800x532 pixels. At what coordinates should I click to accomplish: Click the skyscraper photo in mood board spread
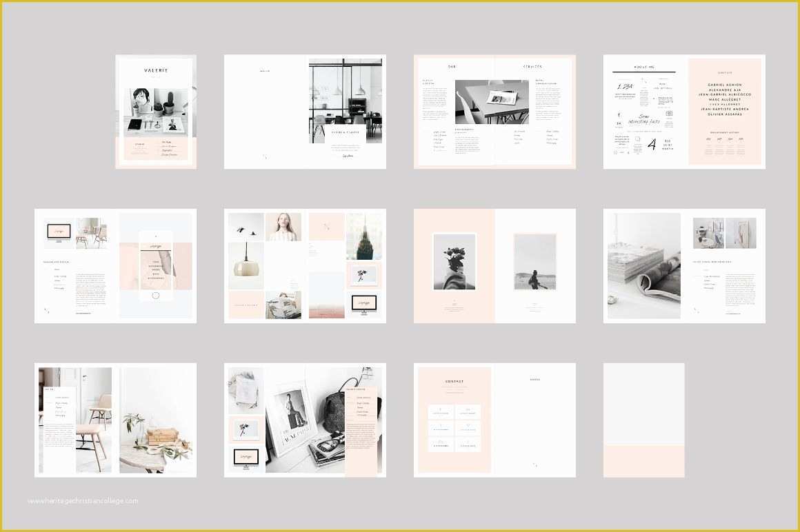(x=363, y=236)
